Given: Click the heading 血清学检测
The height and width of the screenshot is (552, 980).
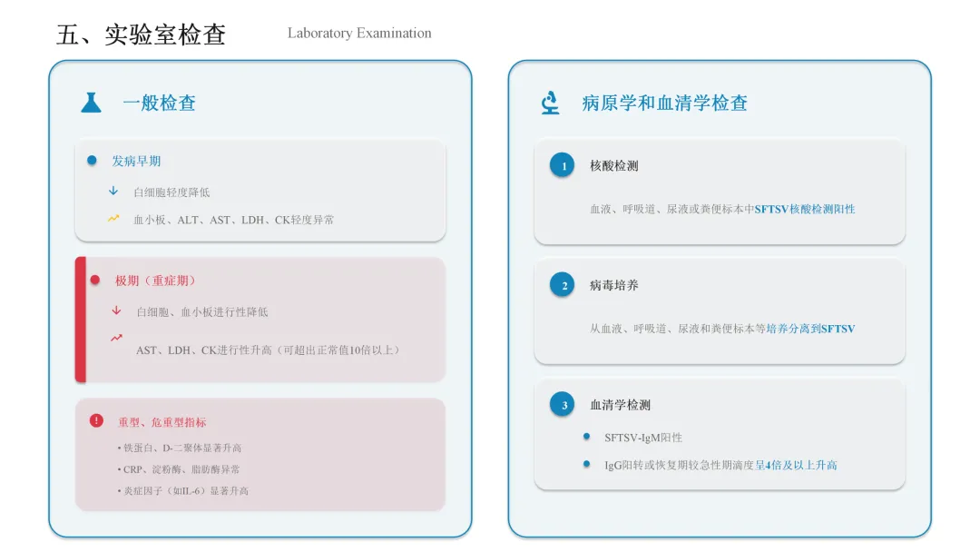Looking at the screenshot, I should coord(620,405).
